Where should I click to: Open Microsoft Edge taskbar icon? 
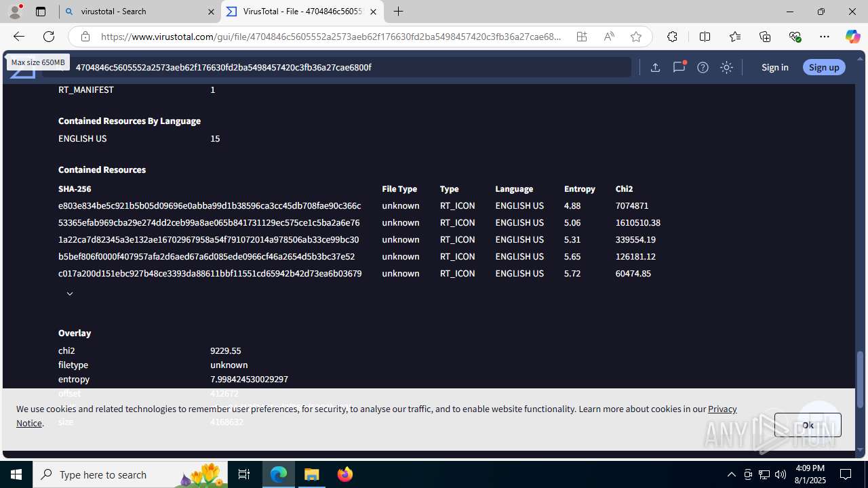tap(279, 474)
